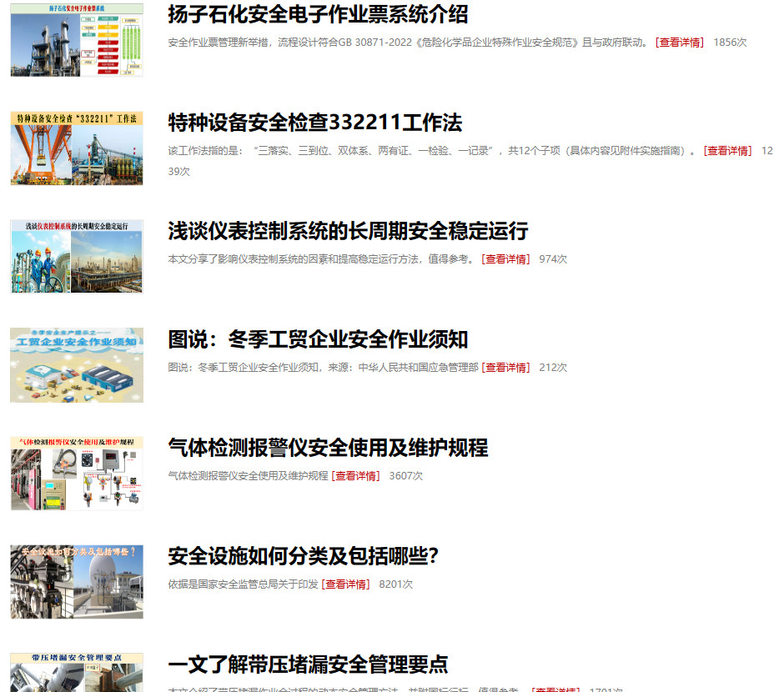Screen dimensions: 784x692
Task: Select the 工贸企业安全作业须知 cartoon thumbnail
Action: tap(77, 365)
